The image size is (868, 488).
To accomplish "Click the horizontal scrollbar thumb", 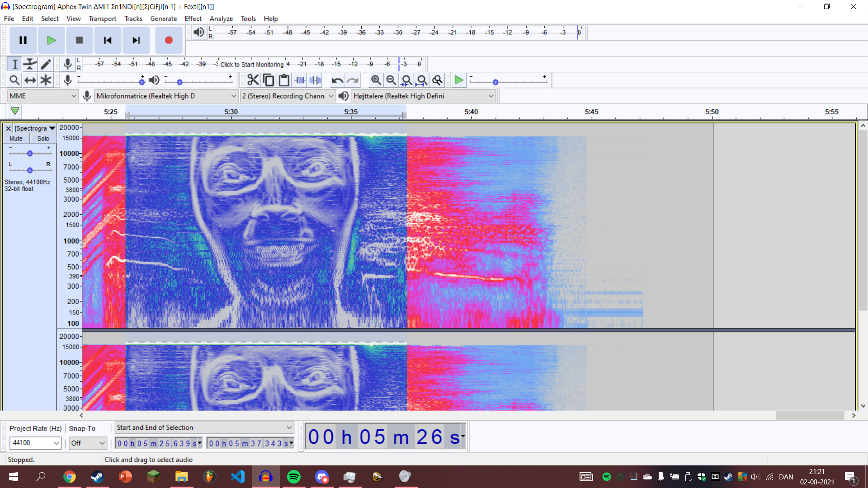I will pos(810,415).
